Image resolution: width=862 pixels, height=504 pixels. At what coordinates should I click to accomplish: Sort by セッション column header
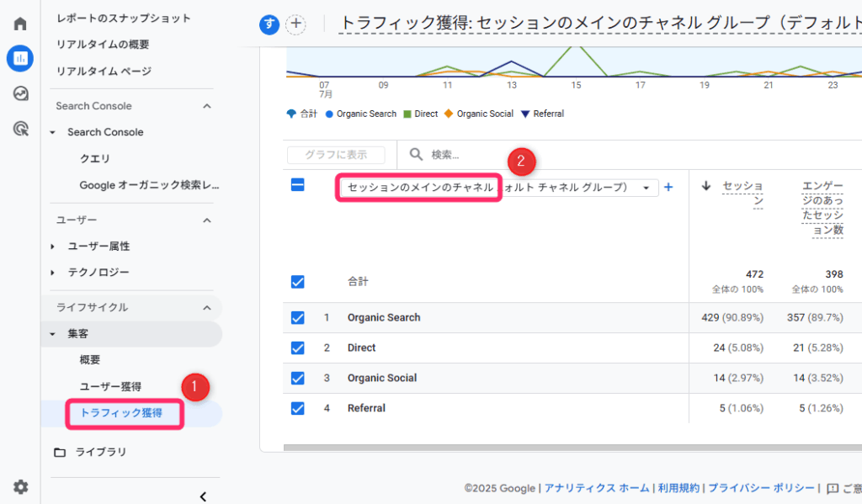pos(742,194)
